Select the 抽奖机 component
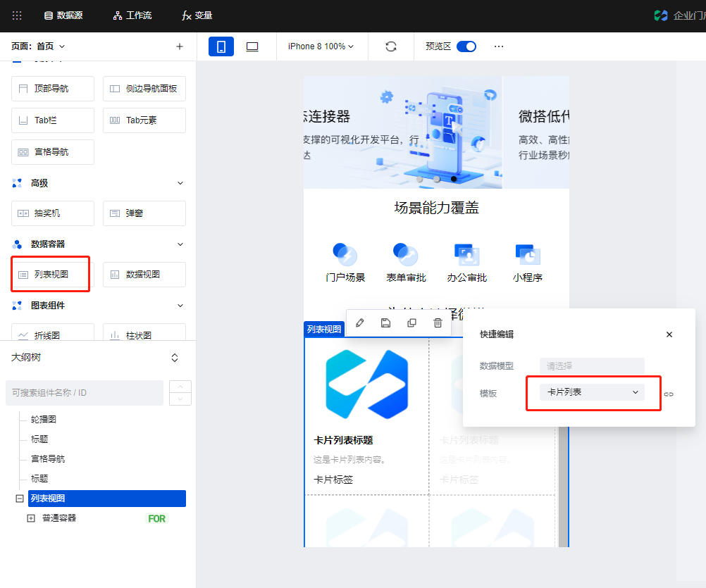Viewport: 706px width, 588px height. tap(53, 213)
